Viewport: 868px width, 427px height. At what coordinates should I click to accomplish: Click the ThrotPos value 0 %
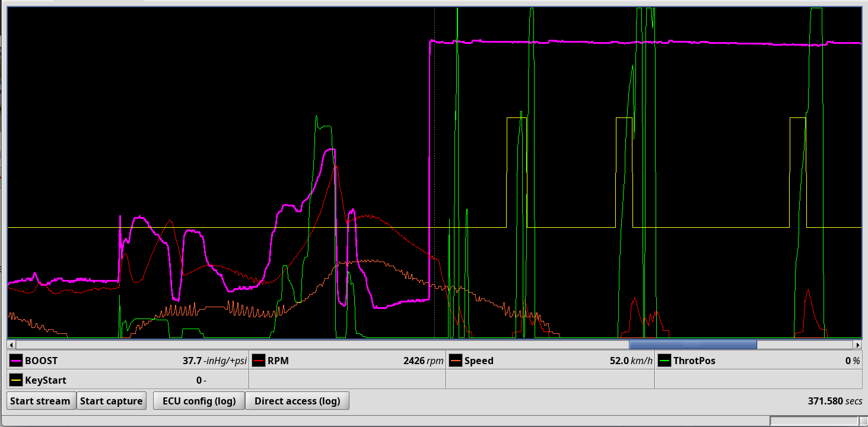tap(852, 361)
